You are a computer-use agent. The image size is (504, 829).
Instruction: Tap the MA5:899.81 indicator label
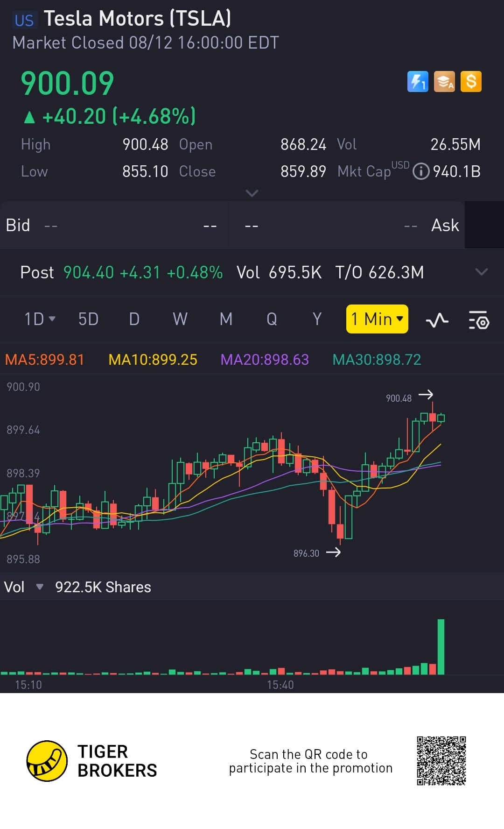click(44, 360)
